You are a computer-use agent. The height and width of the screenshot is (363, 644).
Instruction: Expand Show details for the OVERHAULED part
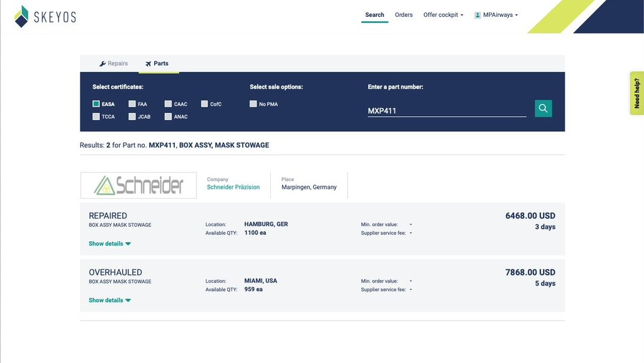[110, 301]
